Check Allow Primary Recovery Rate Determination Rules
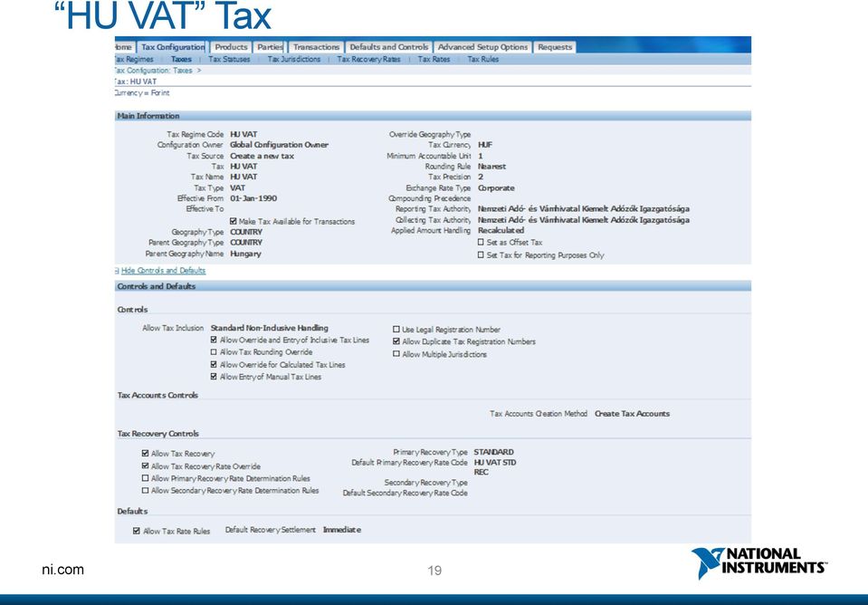 pos(145,478)
